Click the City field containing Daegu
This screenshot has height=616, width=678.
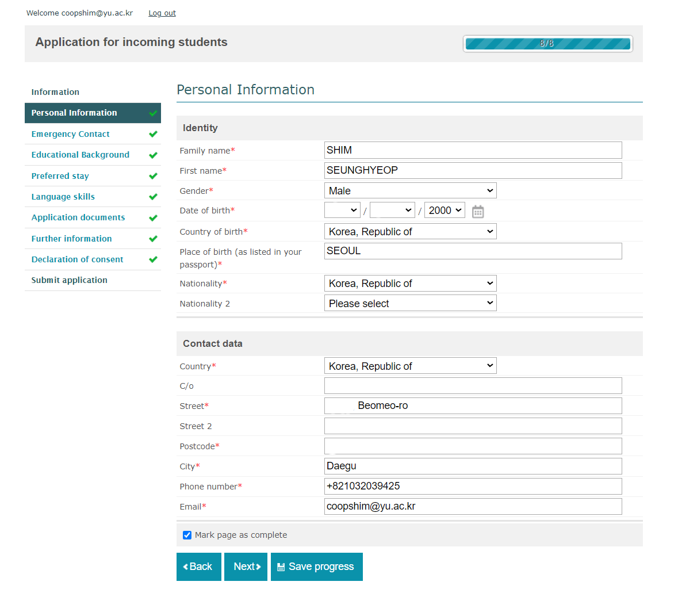(473, 466)
